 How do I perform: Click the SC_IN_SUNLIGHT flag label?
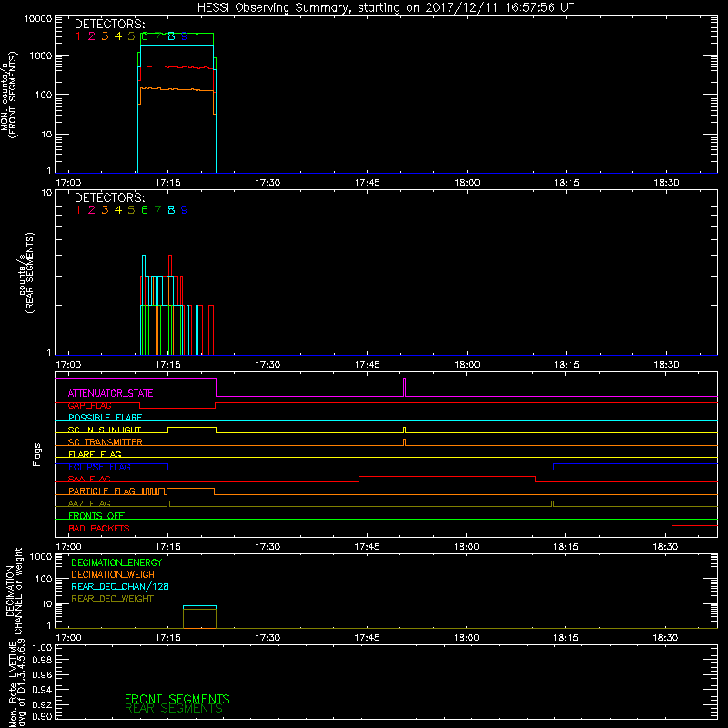[x=105, y=430]
